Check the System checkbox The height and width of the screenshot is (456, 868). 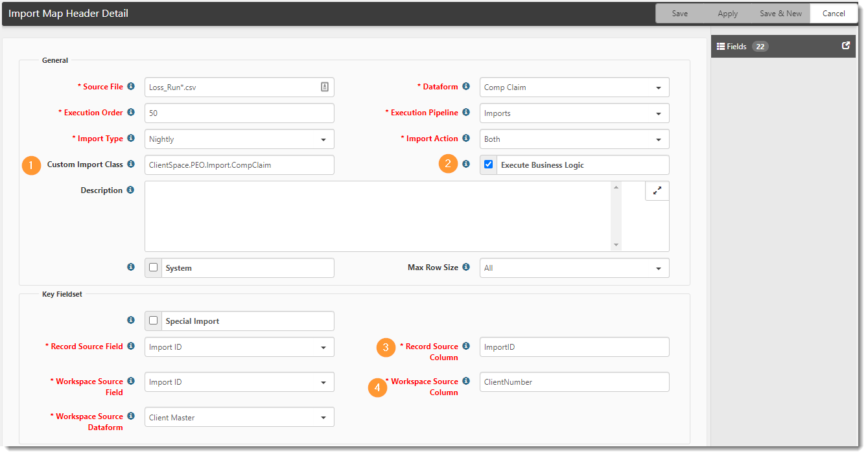pyautogui.click(x=154, y=268)
